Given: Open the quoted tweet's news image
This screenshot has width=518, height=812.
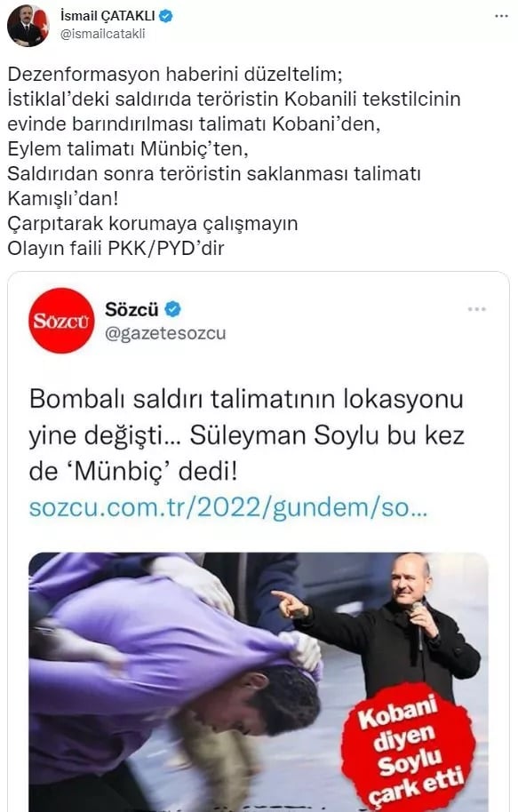Looking at the screenshot, I should (259, 682).
